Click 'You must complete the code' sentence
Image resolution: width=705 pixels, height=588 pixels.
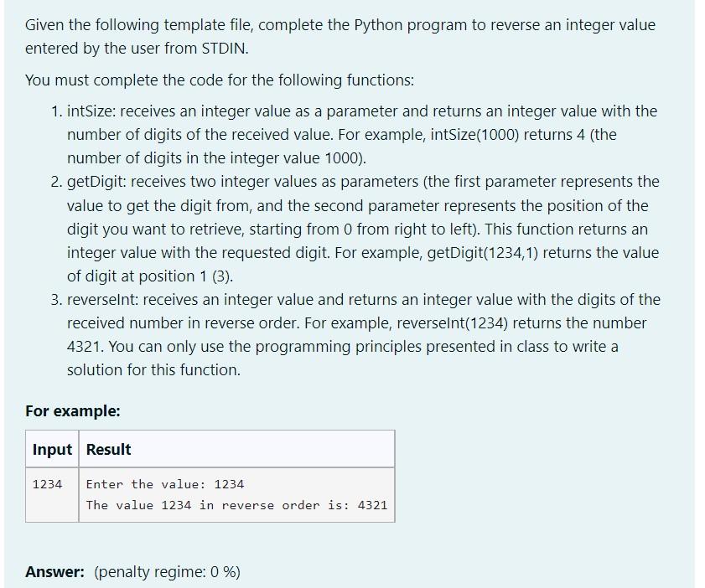220,80
